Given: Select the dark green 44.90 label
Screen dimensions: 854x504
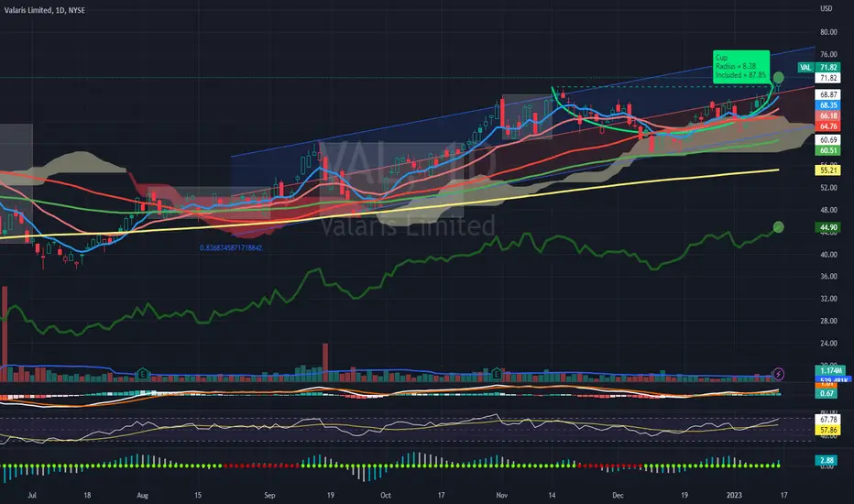Looking at the screenshot, I should click(x=828, y=227).
